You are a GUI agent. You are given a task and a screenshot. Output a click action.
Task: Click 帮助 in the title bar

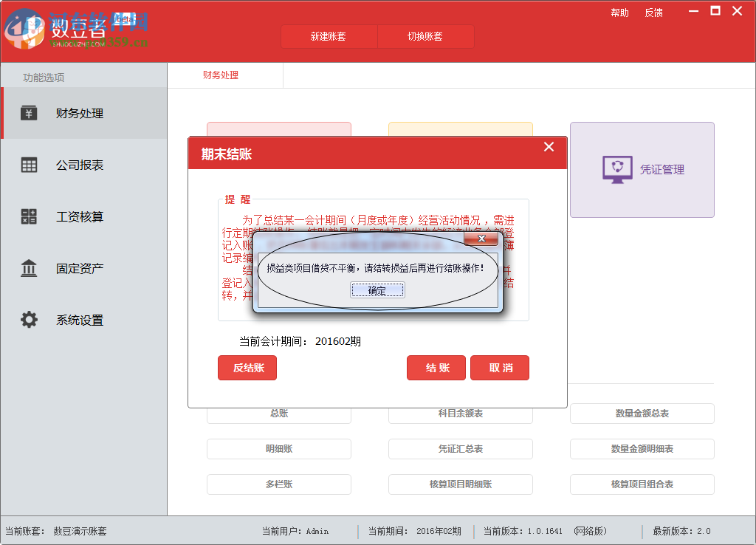(x=620, y=12)
